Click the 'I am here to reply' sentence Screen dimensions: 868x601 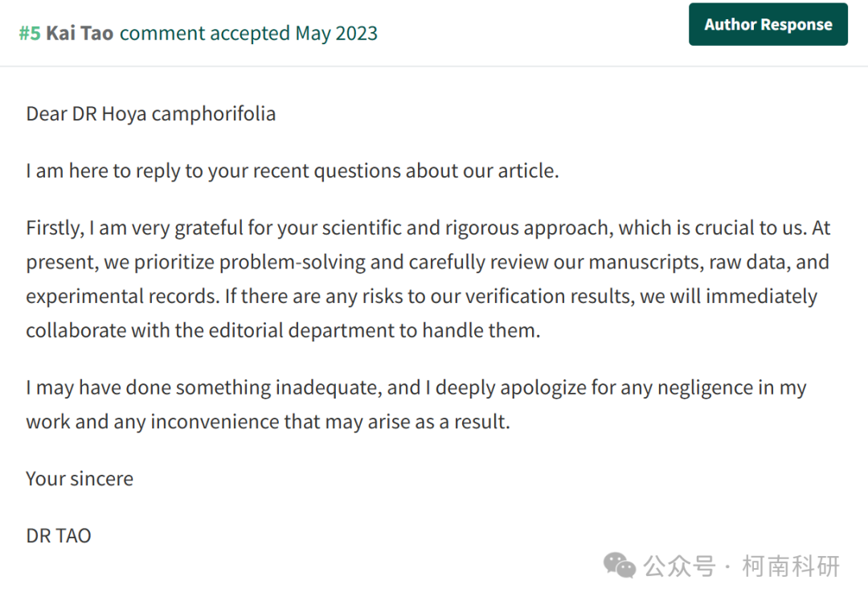[293, 171]
